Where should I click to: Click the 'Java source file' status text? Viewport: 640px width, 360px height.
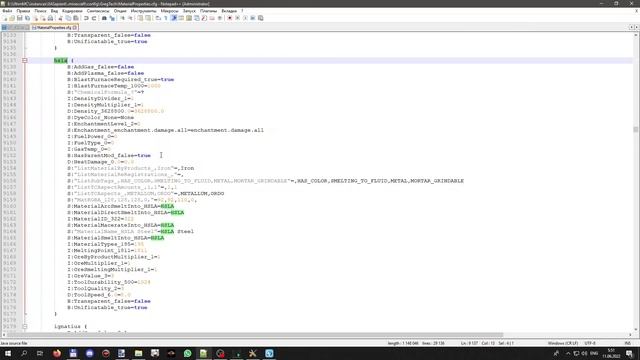tap(14, 343)
